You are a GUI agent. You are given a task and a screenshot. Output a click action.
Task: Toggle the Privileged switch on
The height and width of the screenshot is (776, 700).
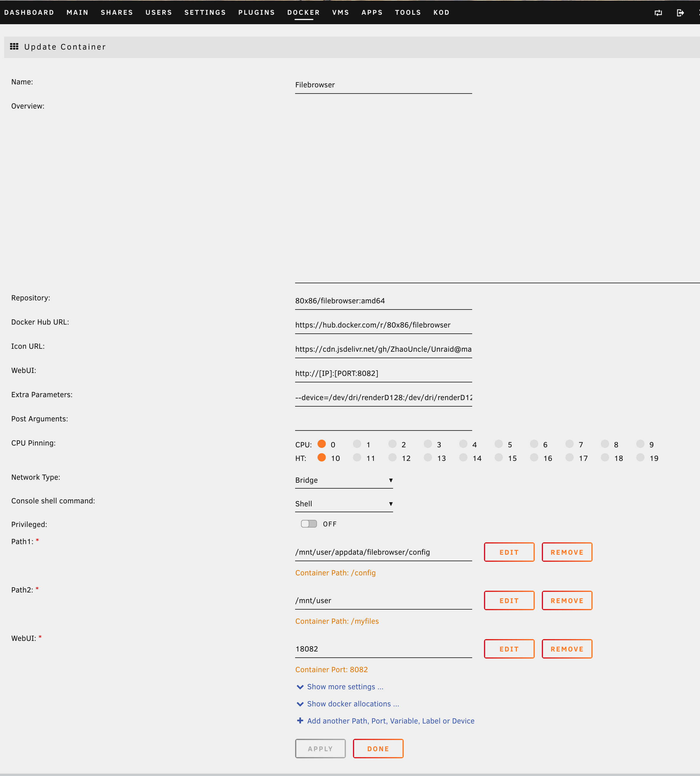pyautogui.click(x=308, y=524)
